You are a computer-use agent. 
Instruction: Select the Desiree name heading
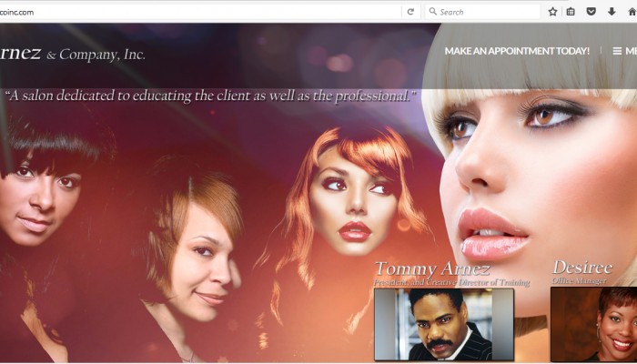tap(582, 268)
